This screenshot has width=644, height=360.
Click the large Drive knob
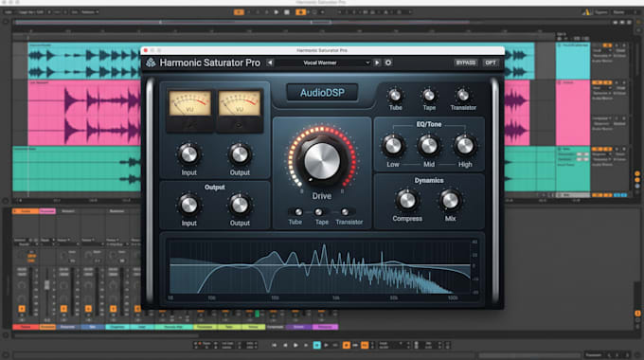pos(322,161)
